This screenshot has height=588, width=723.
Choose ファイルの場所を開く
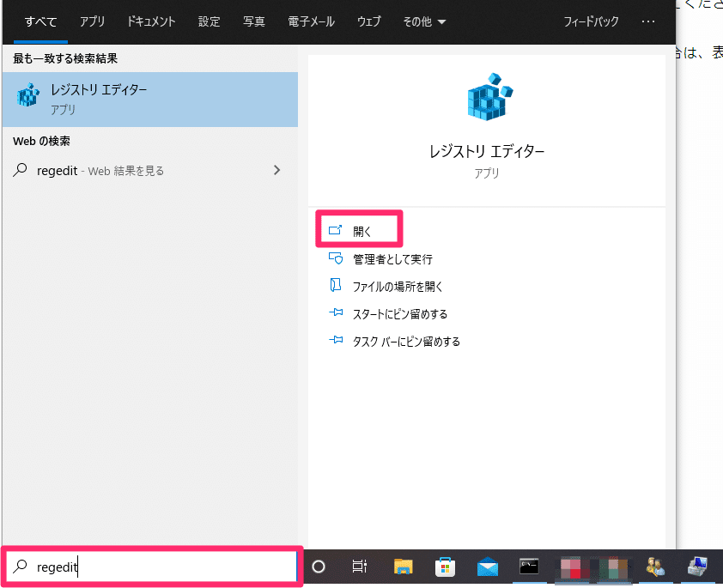[x=398, y=287]
